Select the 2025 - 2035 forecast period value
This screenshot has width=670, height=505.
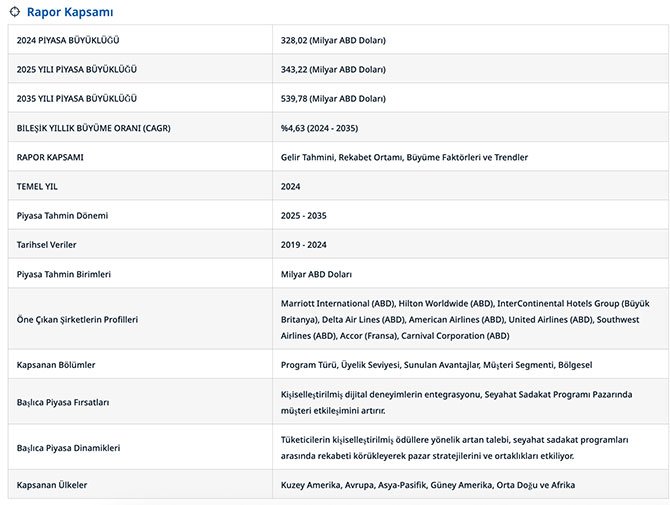(x=304, y=215)
